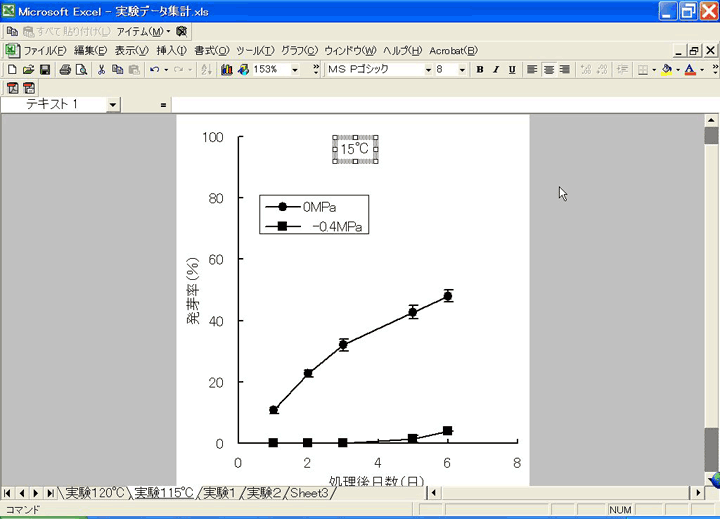The width and height of the screenshot is (720, 519).
Task: Open the グラフ(C) menu
Action: coord(299,50)
